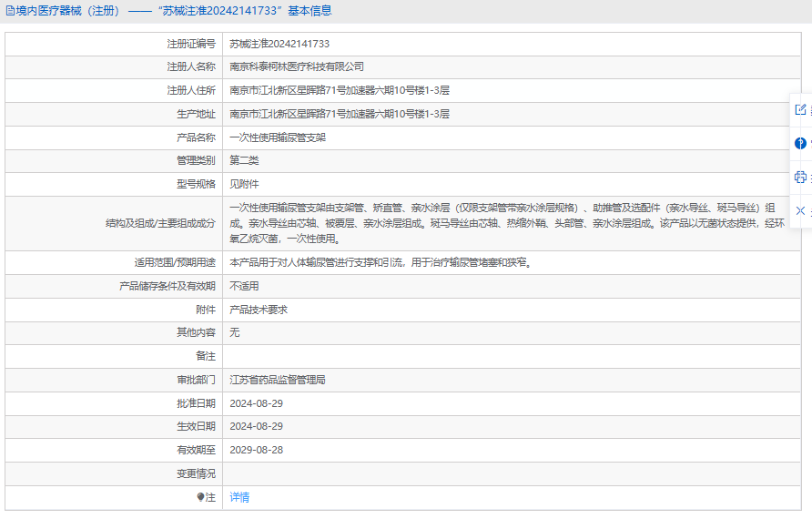Click the 注册人名称 label
This screenshot has height=519, width=812.
coord(191,66)
